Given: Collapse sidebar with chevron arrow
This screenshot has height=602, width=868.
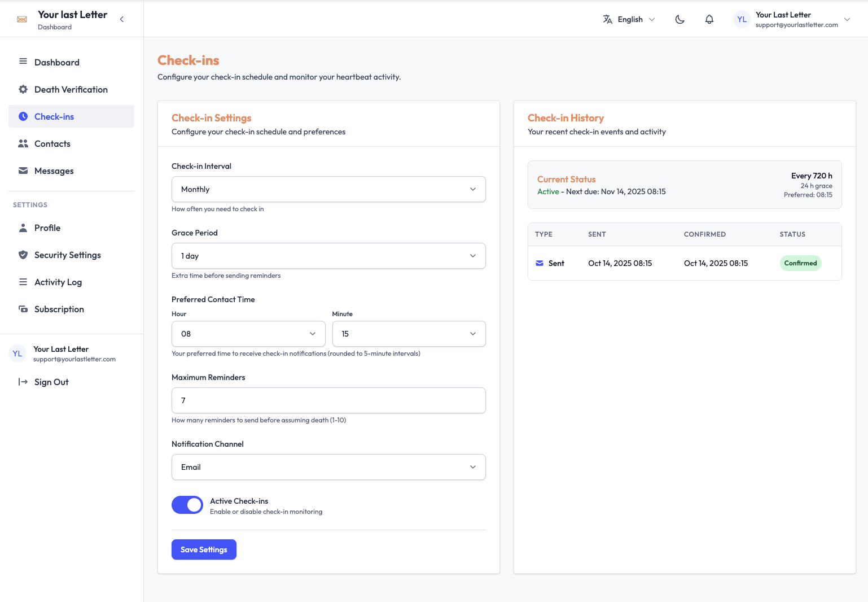Looking at the screenshot, I should coord(122,19).
